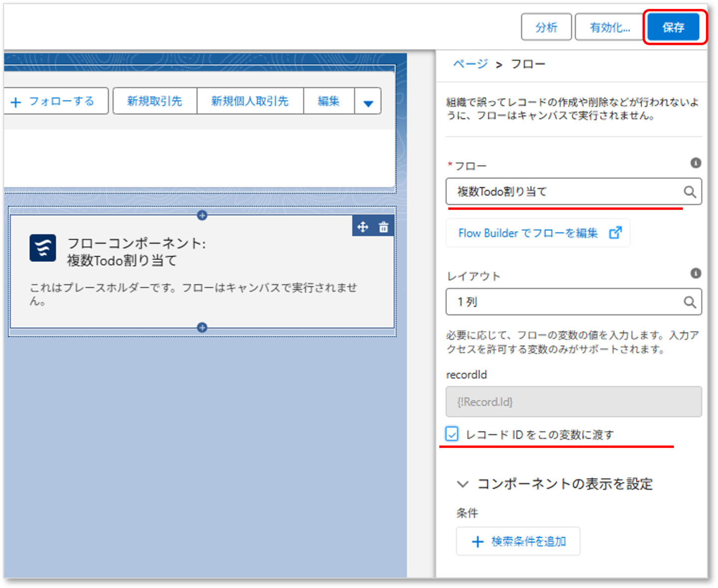718x588 pixels.
Task: Open the action dropdown arrow next to 編集
Action: (368, 102)
